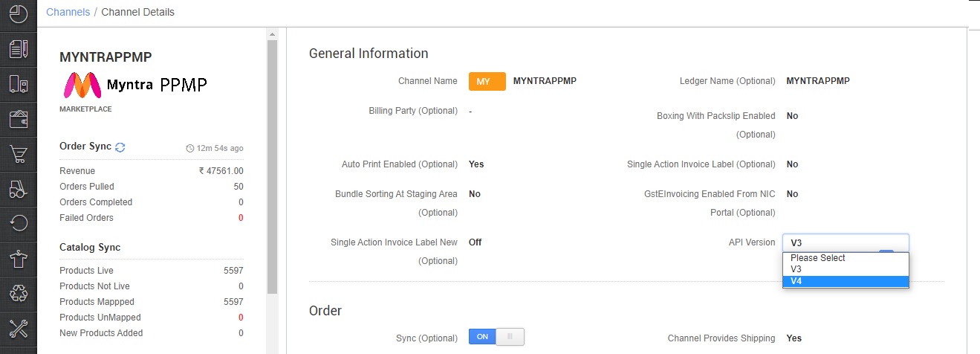The height and width of the screenshot is (354, 980).
Task: Click the Bundle Sorting At Staging Area No value
Action: click(x=475, y=194)
